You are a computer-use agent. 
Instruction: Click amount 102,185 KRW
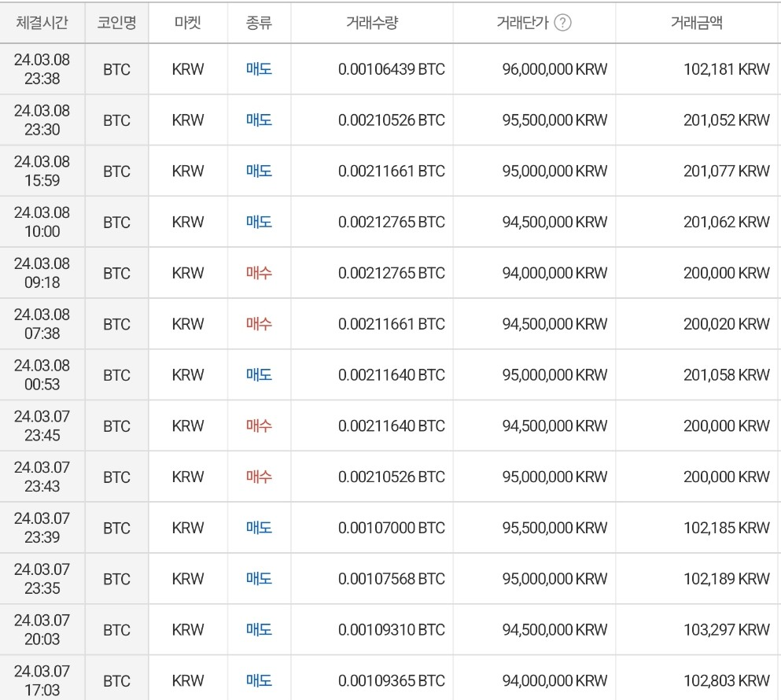pyautogui.click(x=727, y=528)
